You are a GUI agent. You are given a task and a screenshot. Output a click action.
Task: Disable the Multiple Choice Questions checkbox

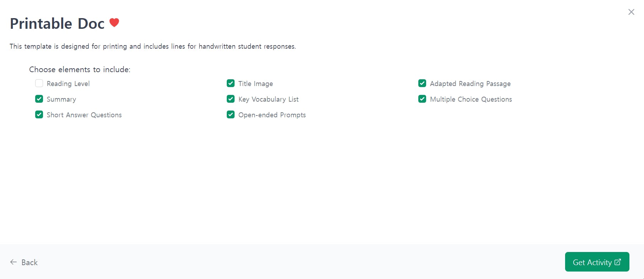422,99
